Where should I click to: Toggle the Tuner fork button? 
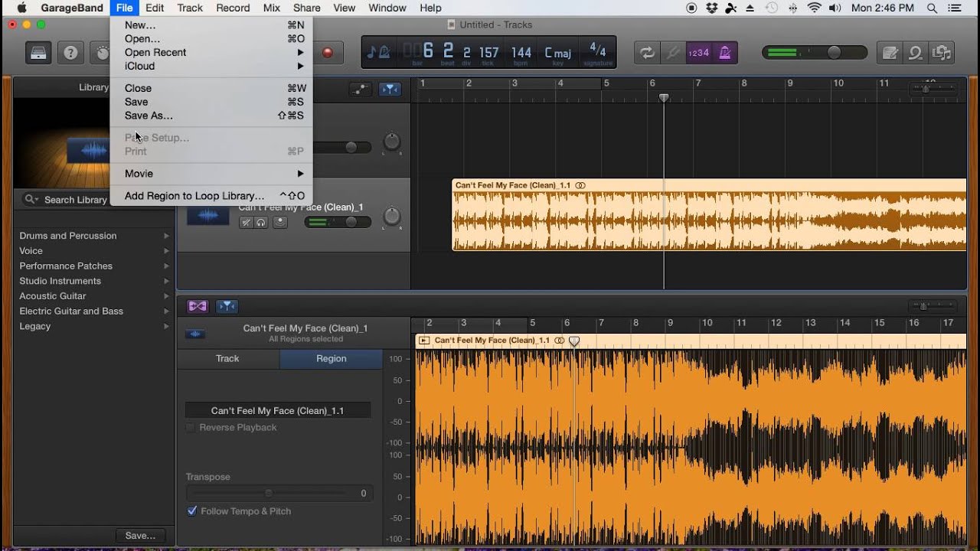673,53
